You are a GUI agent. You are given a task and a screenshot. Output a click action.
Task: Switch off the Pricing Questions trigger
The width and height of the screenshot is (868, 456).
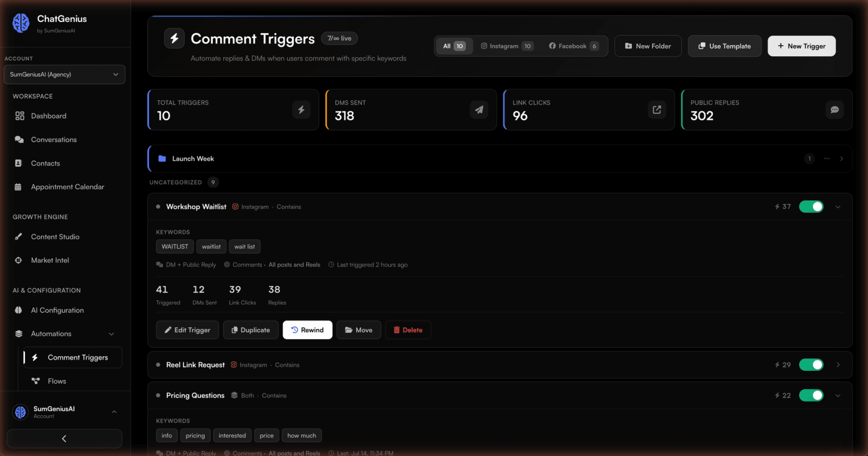(x=811, y=395)
